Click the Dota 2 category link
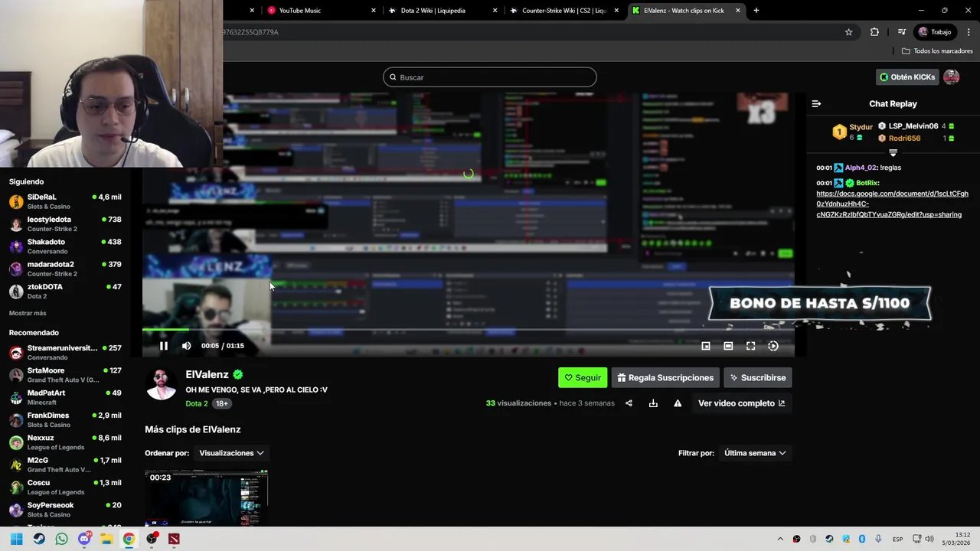 196,403
